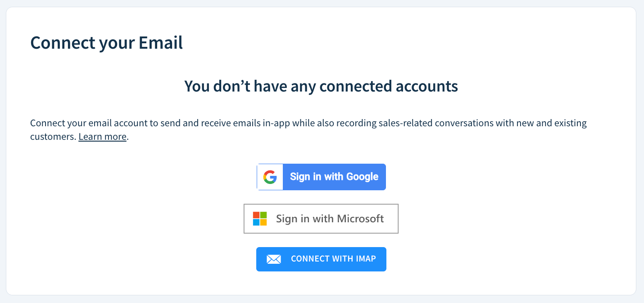644x303 pixels.
Task: Click the "You don't have any connected accounts" message
Action: tap(321, 86)
